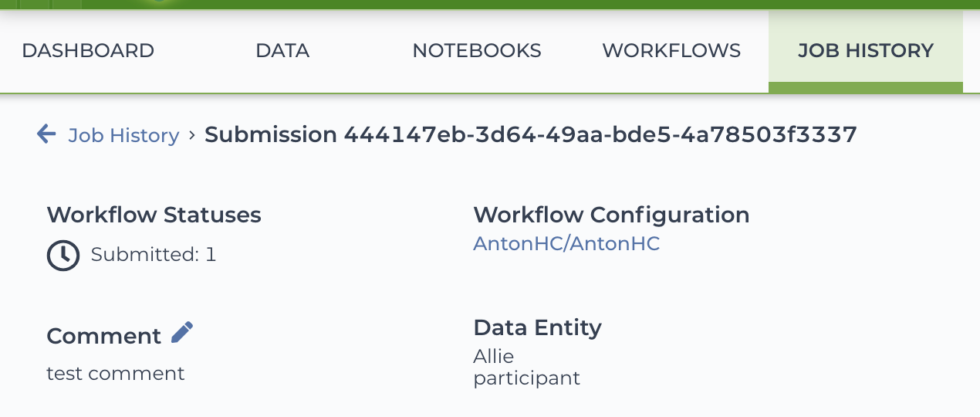Switch to the Data tab

click(282, 51)
